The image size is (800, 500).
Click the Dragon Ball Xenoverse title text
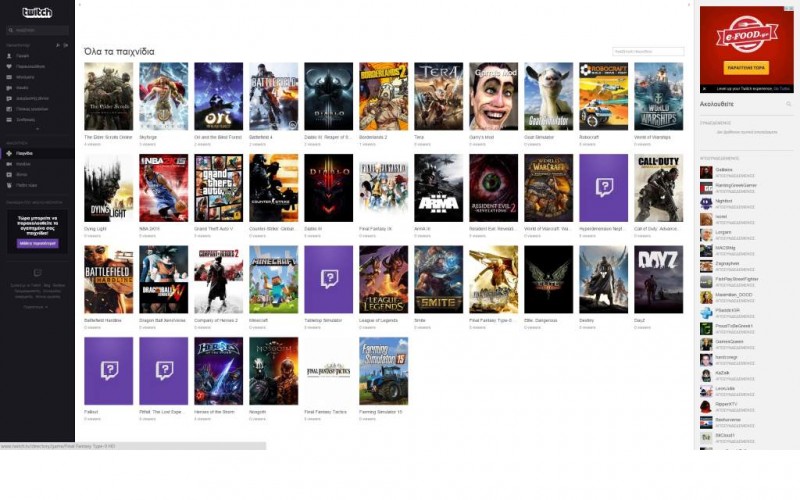coord(162,320)
